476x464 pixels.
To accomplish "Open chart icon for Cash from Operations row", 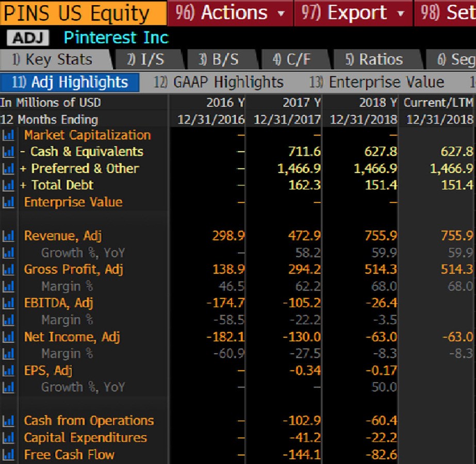I will pos(8,421).
